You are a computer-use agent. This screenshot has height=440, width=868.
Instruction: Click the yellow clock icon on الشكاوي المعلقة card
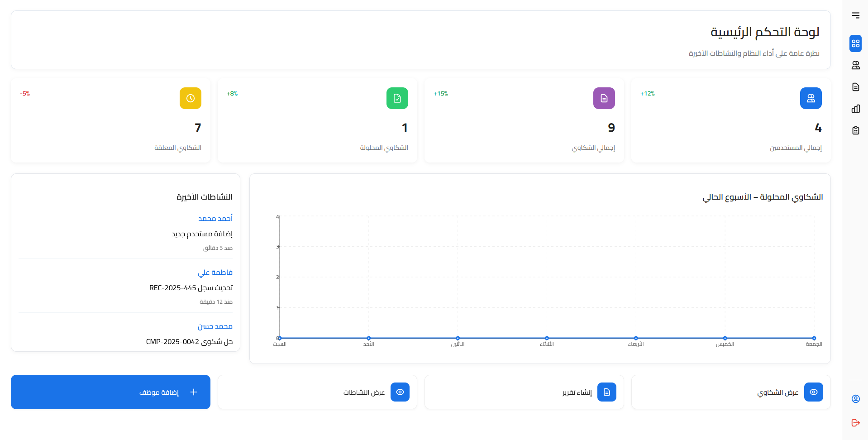pos(190,98)
